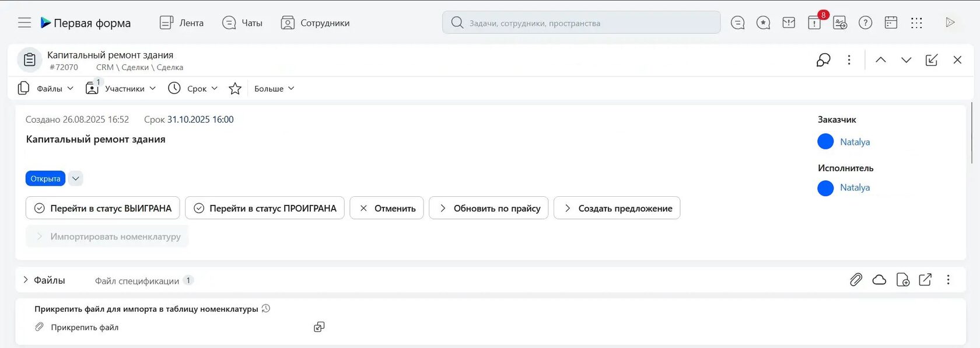
Task: Open the comments icon in top bar
Action: pyautogui.click(x=737, y=23)
